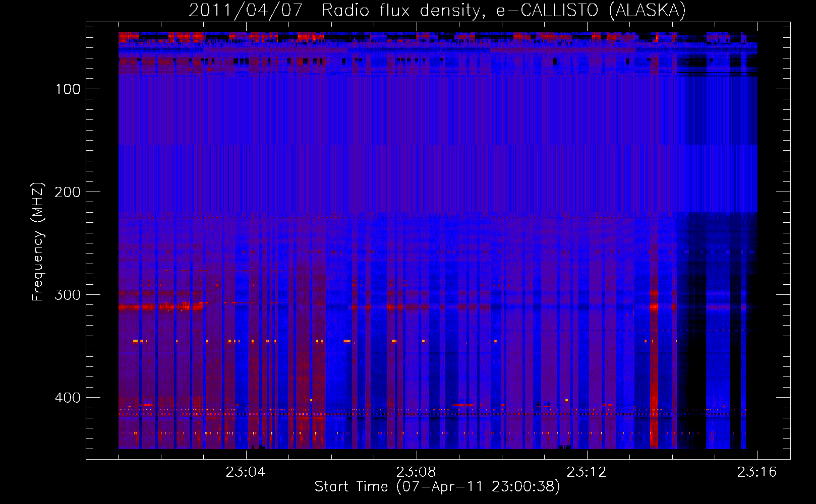Screen dimensions: 816x504
Task: Select the '23:04' time tick label
Action: (x=246, y=472)
